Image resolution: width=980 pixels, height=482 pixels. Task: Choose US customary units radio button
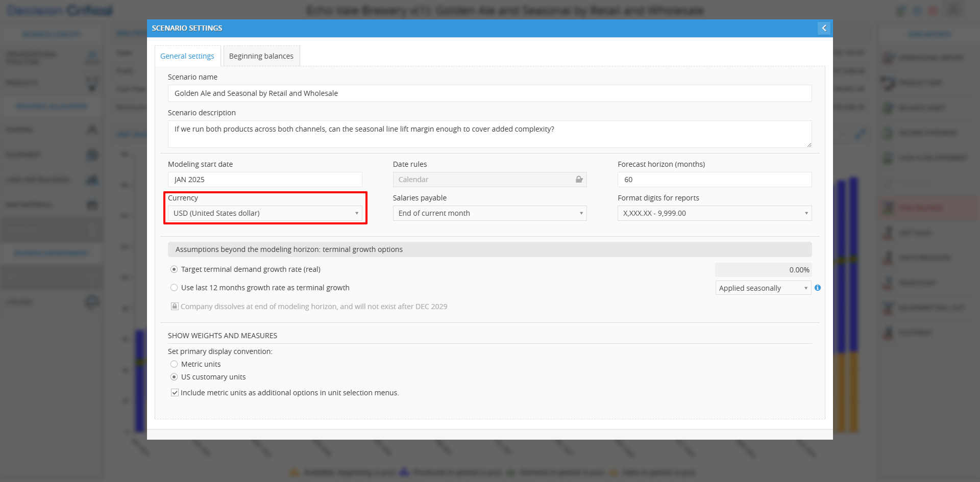click(x=174, y=377)
